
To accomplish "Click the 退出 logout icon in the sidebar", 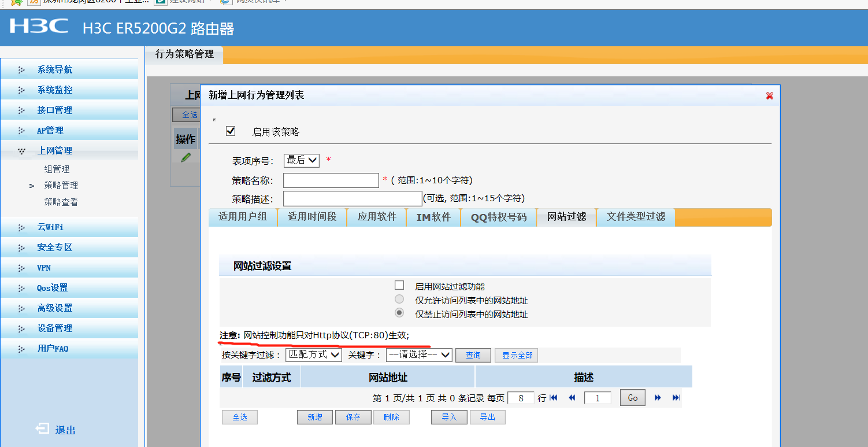I will (42, 428).
